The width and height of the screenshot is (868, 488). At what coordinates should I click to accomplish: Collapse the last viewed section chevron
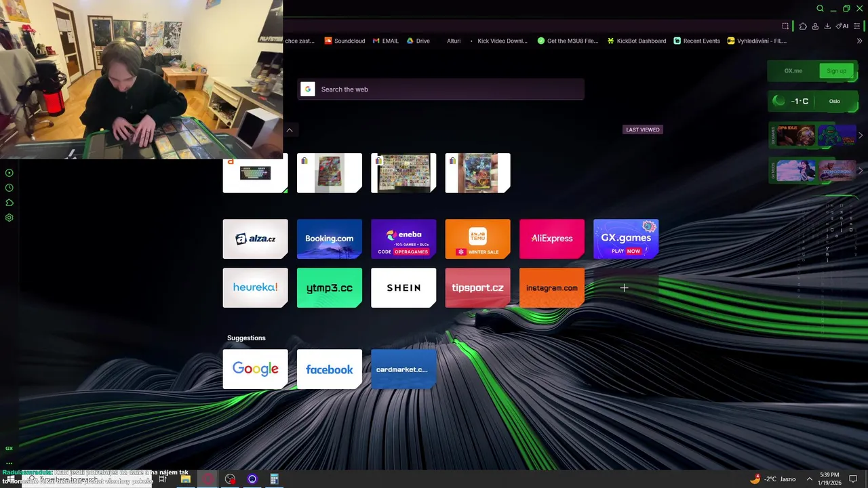290,129
